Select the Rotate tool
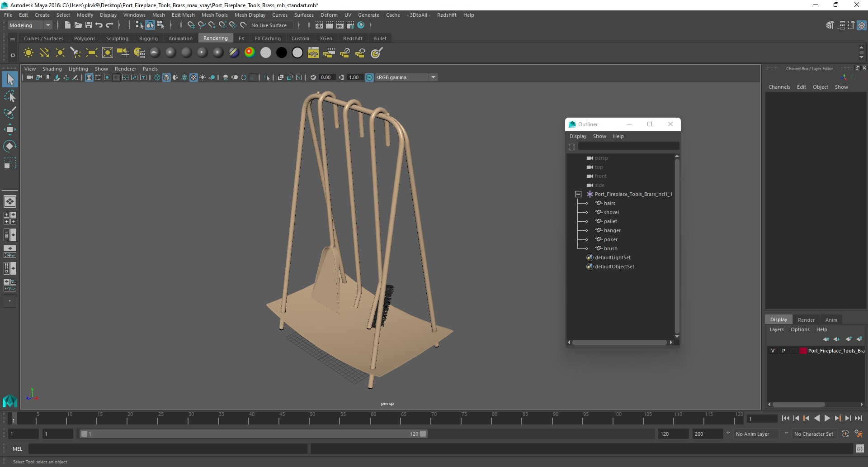Image resolution: width=868 pixels, height=467 pixels. point(9,146)
